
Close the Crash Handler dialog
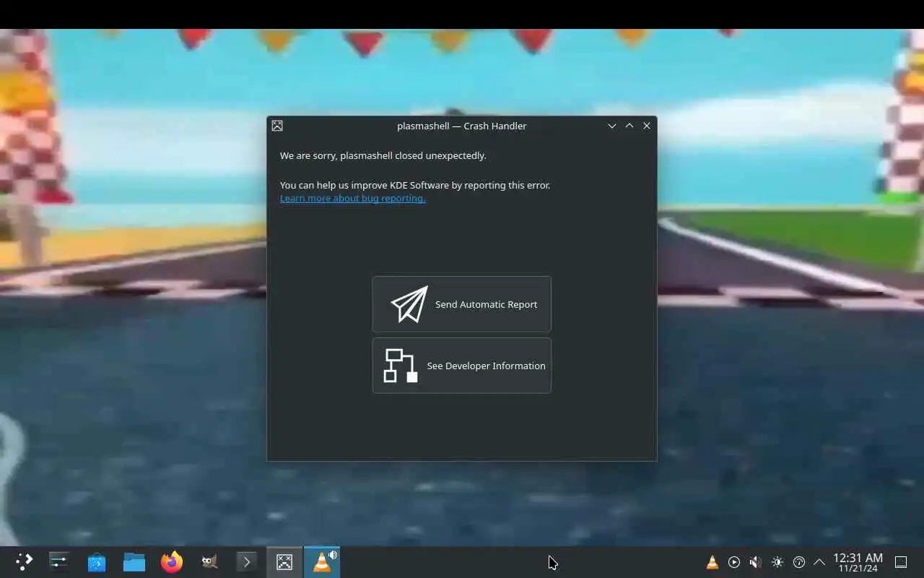(x=647, y=126)
